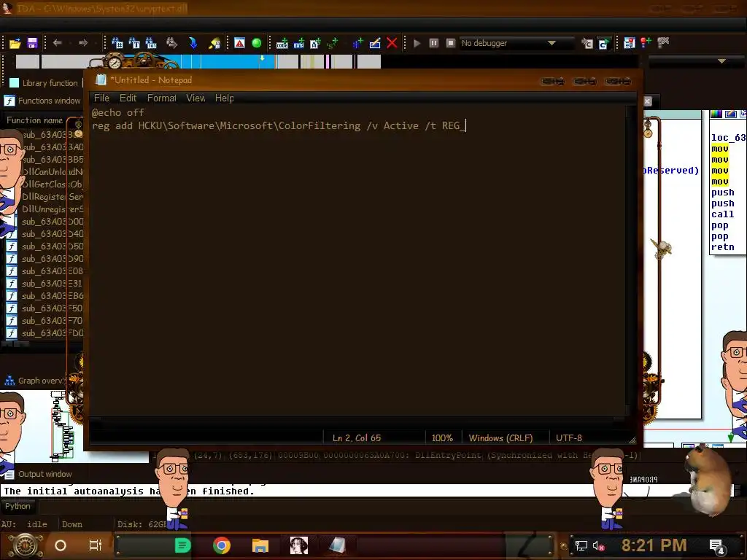Click the add breakpoint red-dot icon

tap(646, 43)
